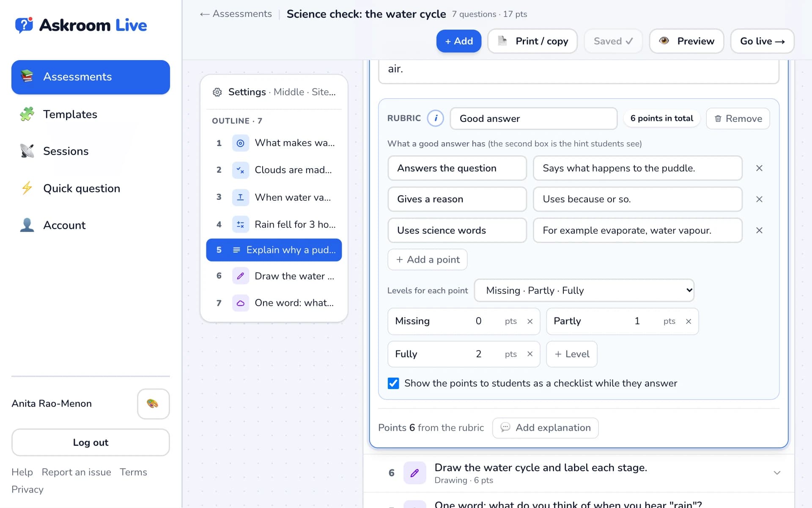Edit the rubric name field 'Good answer'
Viewport: 812px width, 508px height.
point(533,119)
